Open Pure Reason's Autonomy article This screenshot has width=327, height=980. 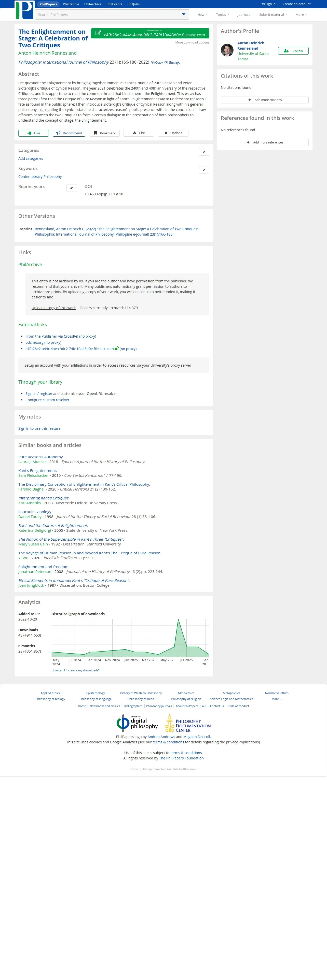click(41, 457)
